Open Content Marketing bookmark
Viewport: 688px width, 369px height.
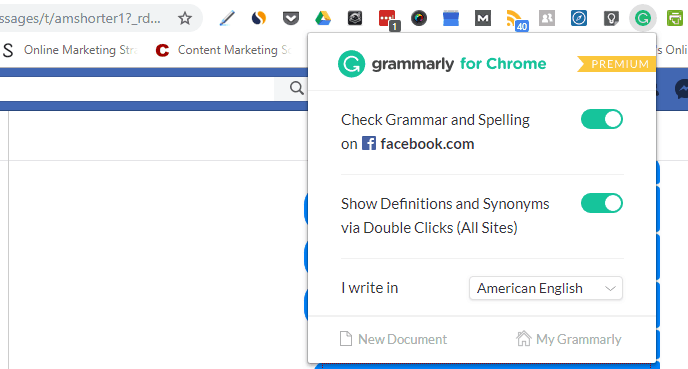pos(224,50)
